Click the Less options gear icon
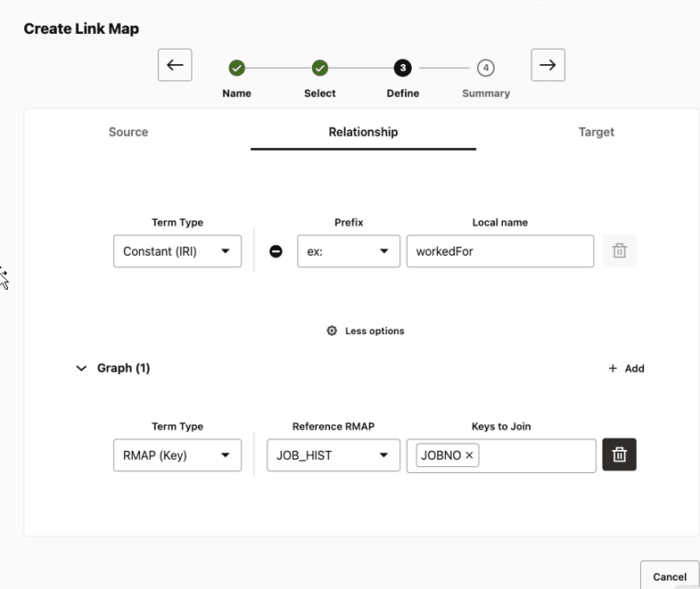The height and width of the screenshot is (589, 700). click(x=332, y=331)
